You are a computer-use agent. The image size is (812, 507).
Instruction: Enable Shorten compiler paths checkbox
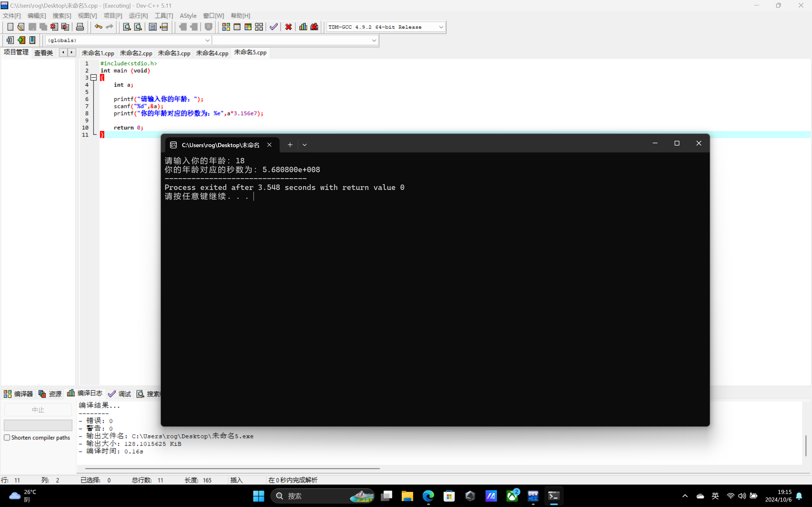7,438
